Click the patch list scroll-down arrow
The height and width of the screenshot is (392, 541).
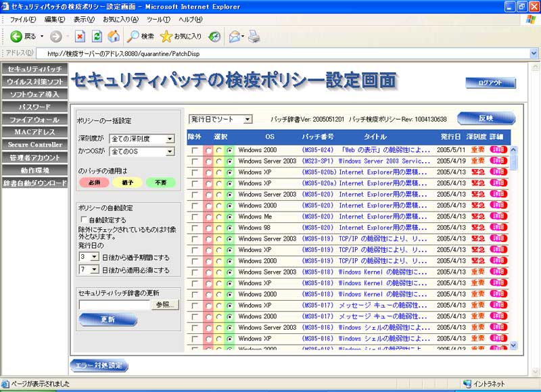[513, 345]
